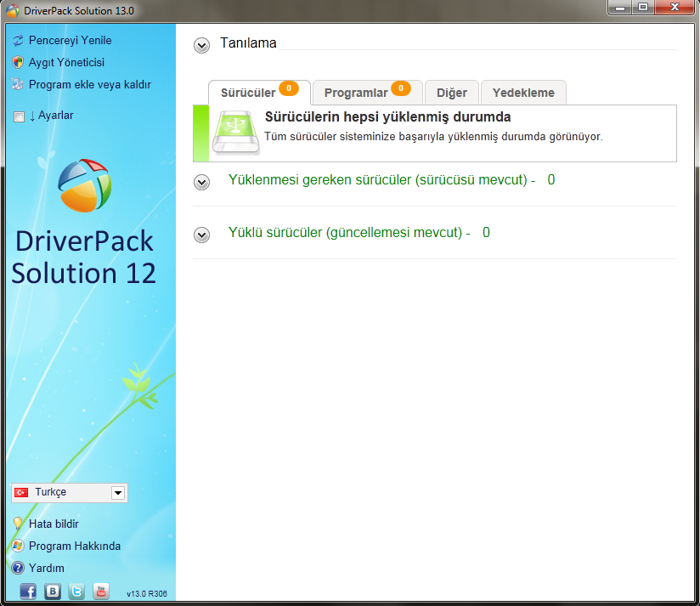Open the Yardım link
The image size is (700, 606).
(47, 568)
